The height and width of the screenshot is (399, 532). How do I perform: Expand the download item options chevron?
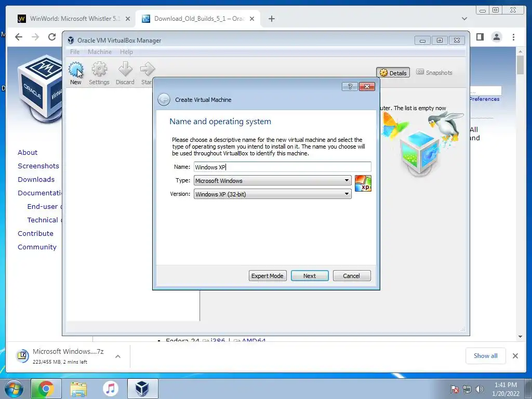point(118,356)
